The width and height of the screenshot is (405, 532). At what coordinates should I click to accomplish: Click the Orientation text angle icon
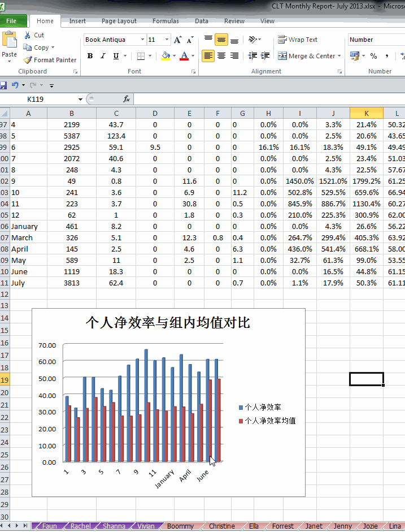(253, 40)
